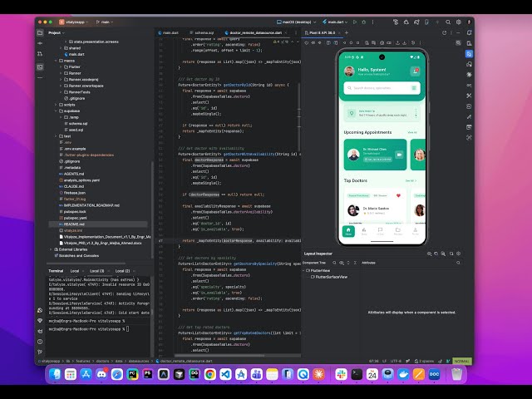Expand External Libraries node
This screenshot has width=532, height=399.
click(x=52, y=249)
